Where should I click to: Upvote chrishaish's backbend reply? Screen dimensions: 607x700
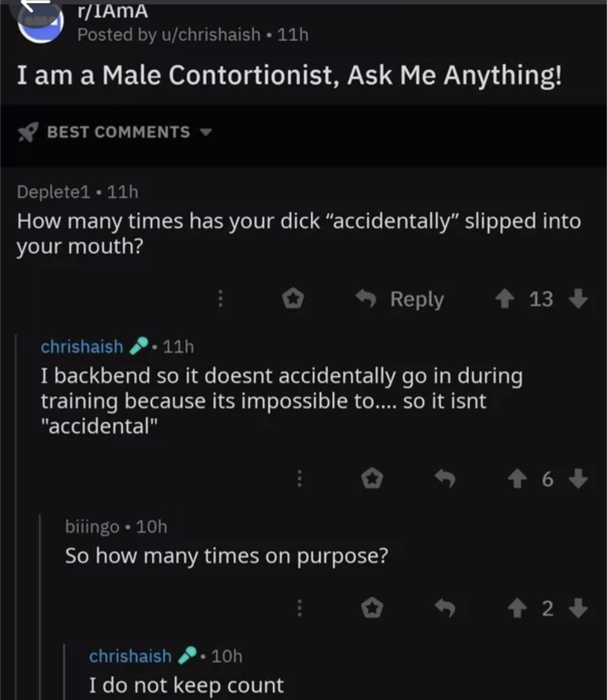(x=517, y=479)
